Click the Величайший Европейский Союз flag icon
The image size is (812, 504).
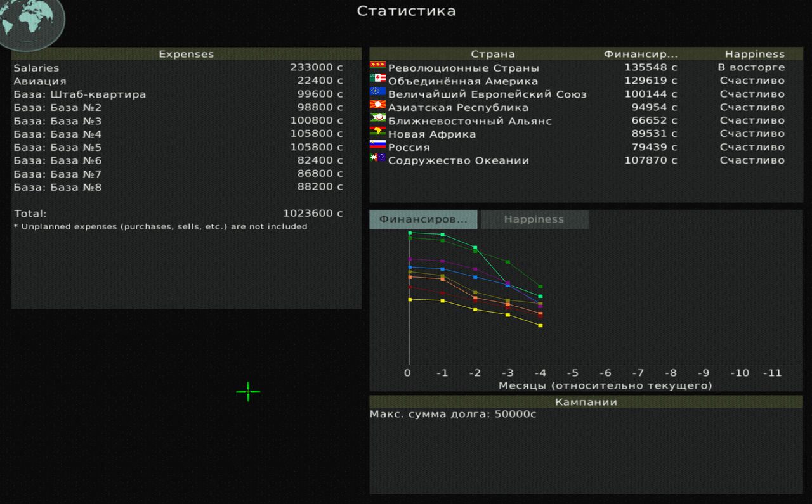[378, 91]
